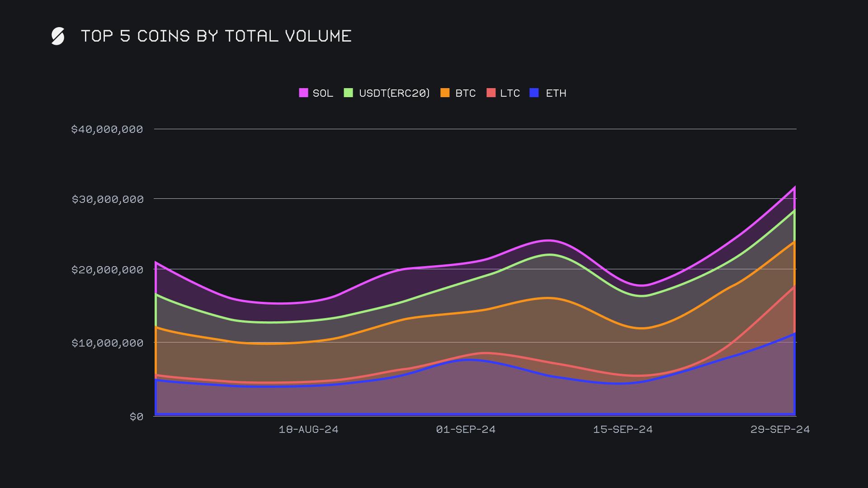This screenshot has height=488, width=868.
Task: Select the 29-SEP-24 date marker
Action: coord(780,429)
